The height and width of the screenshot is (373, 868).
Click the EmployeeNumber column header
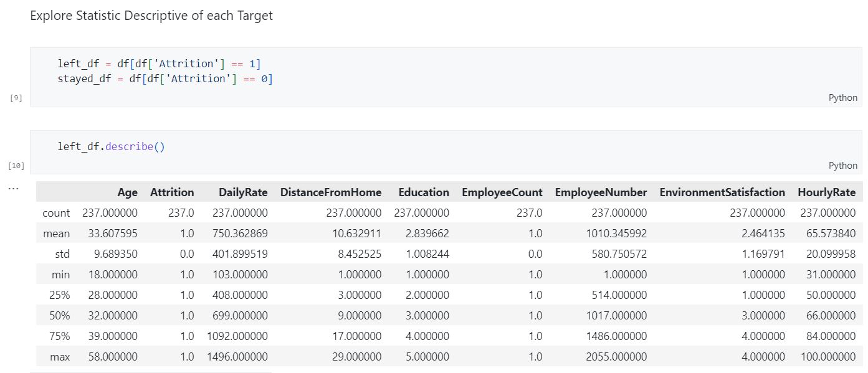coord(601,192)
